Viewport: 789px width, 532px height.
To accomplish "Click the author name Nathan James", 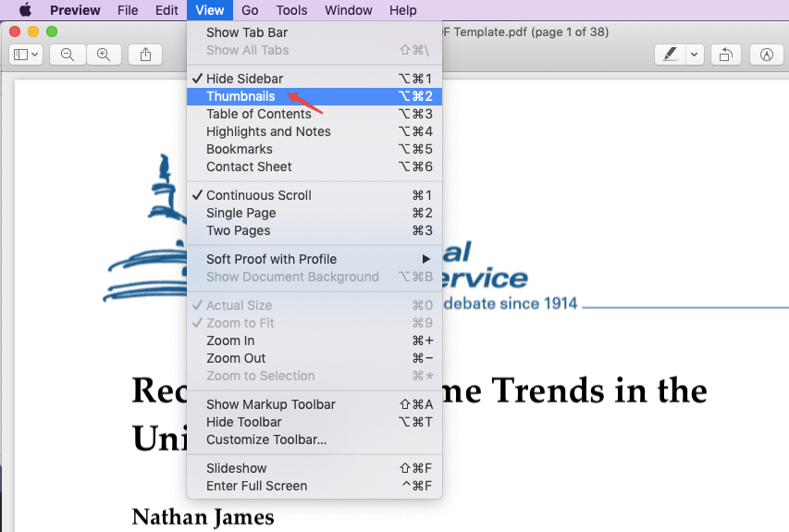I will coord(203,517).
